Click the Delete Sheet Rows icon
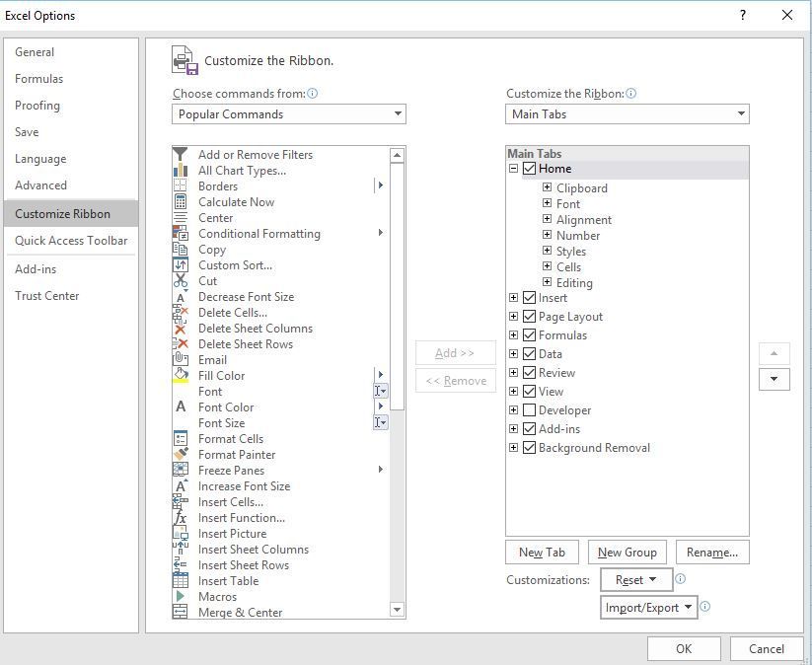 tap(181, 344)
